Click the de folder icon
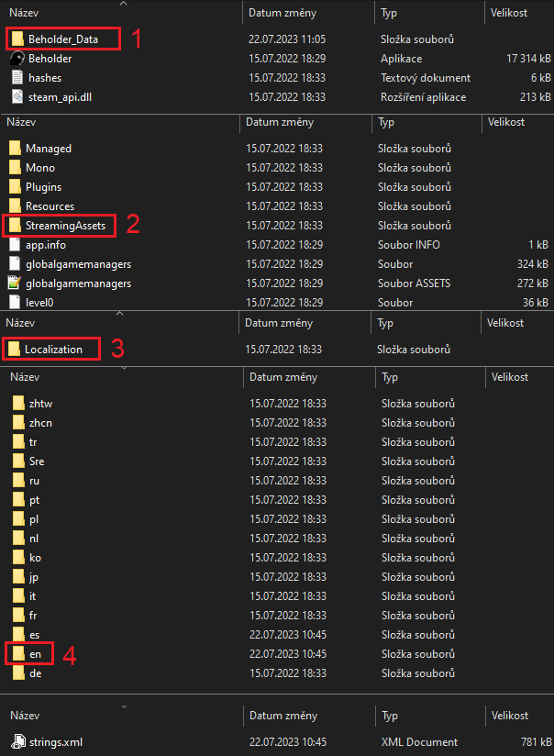The image size is (554, 756). (18, 673)
